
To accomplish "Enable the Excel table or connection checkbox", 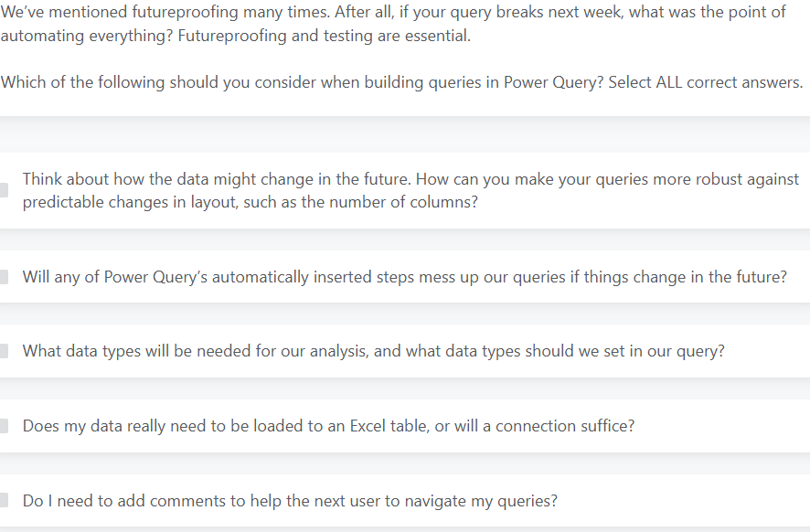I will pyautogui.click(x=4, y=426).
